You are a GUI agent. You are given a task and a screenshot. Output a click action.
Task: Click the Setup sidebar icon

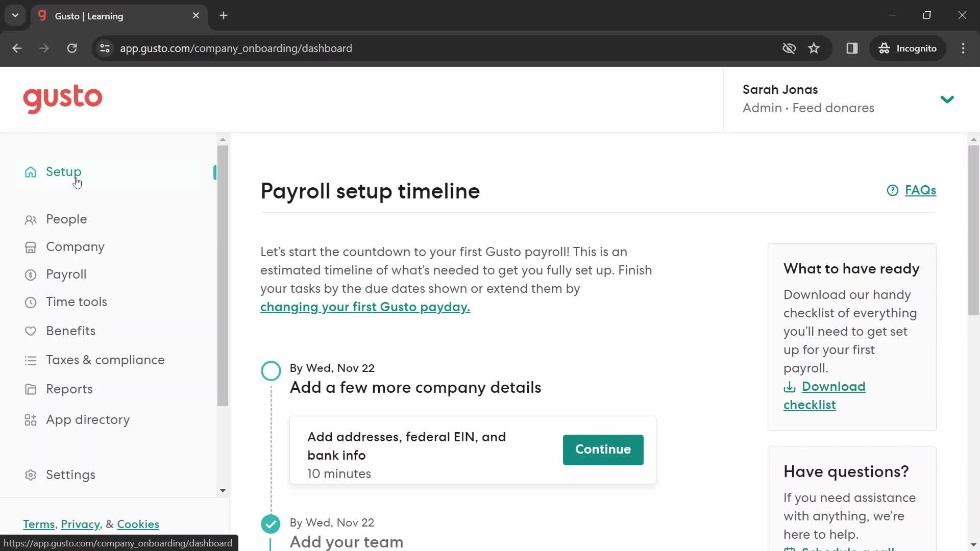30,171
